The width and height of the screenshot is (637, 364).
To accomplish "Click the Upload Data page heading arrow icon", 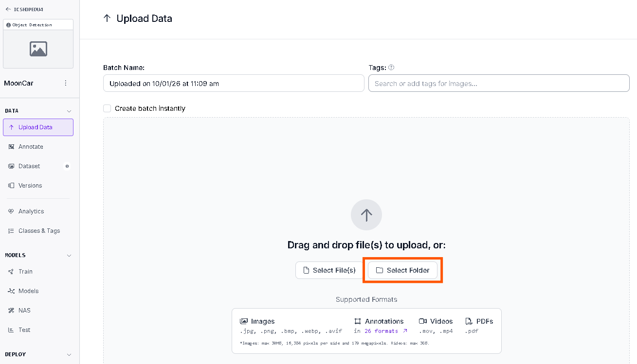I will [107, 18].
